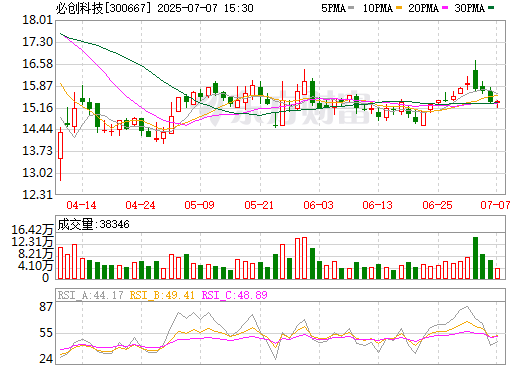Click the 05-09 date axis label
The width and height of the screenshot is (520, 365).
coord(199,205)
